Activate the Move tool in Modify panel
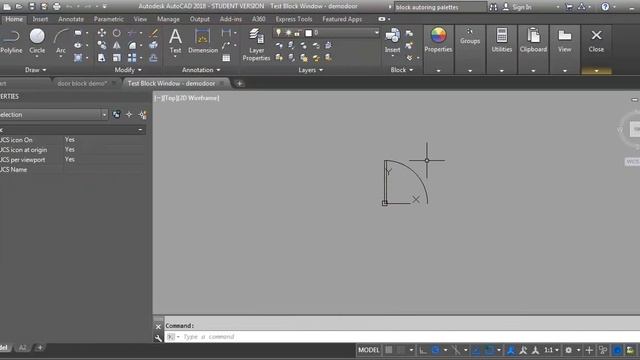 [x=102, y=33]
